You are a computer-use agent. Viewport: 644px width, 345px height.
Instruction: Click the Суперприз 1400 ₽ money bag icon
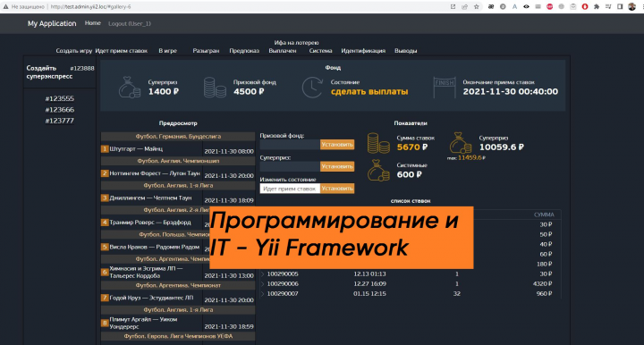(130, 88)
